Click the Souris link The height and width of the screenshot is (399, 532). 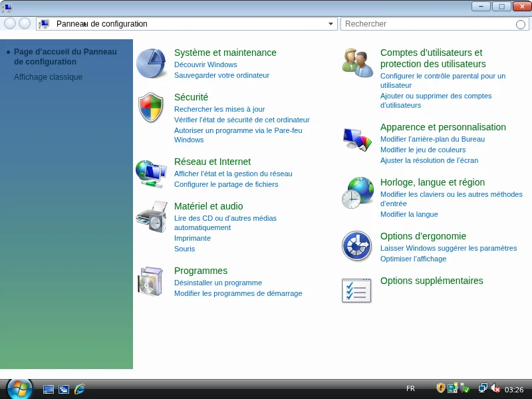[x=185, y=249]
